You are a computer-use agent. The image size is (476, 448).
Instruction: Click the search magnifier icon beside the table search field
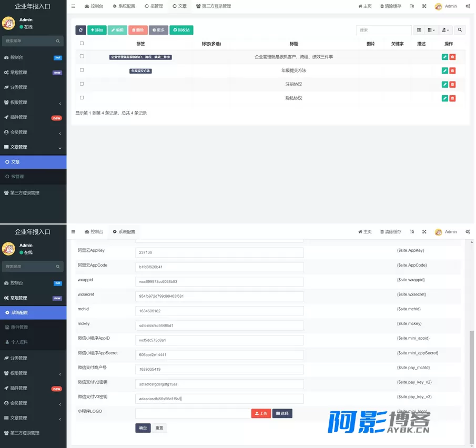[x=460, y=30]
